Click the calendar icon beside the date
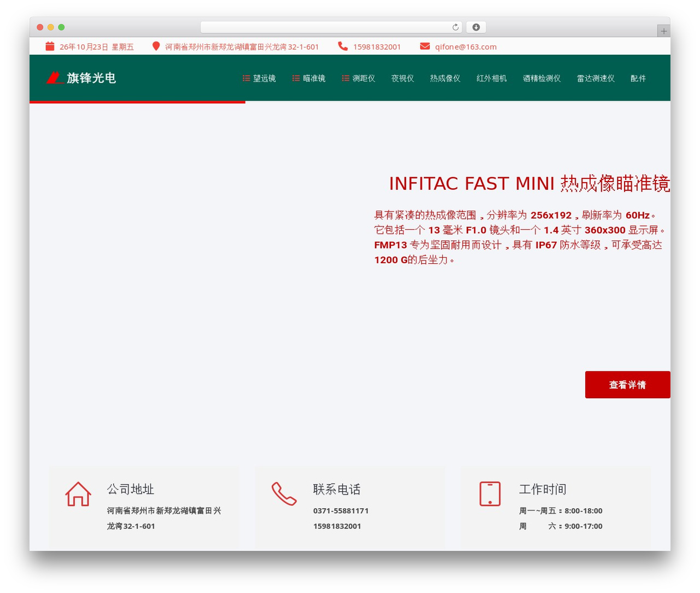 50,46
